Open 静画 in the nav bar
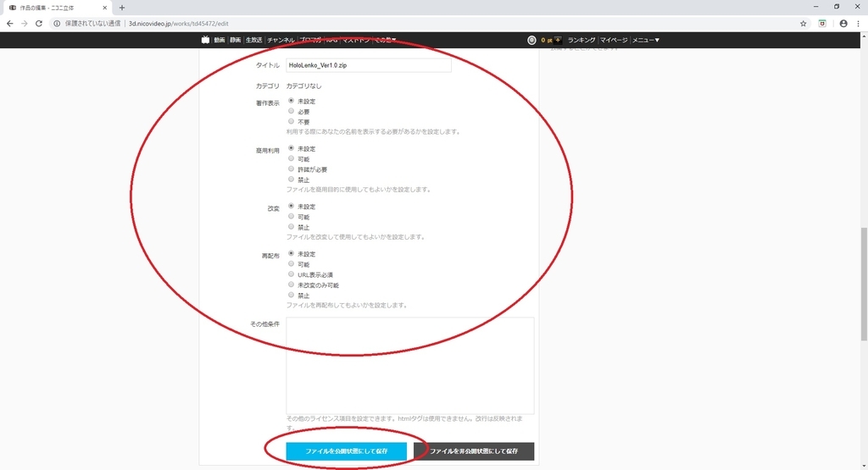This screenshot has height=470, width=868. click(236, 40)
